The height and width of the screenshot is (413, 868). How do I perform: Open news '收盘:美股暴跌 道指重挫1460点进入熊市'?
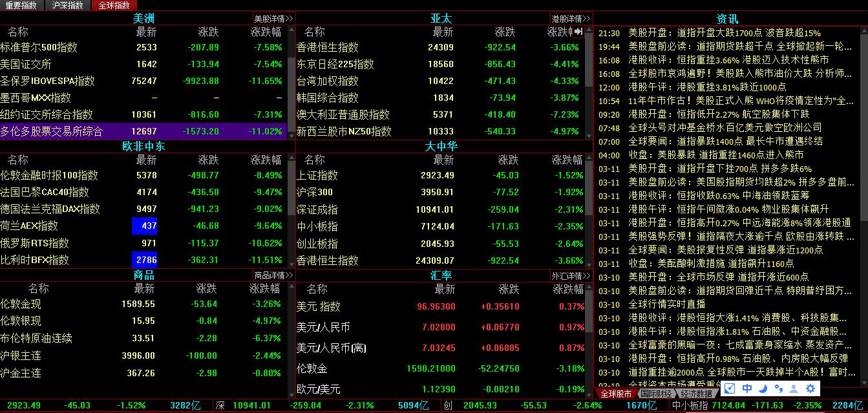[x=716, y=155]
